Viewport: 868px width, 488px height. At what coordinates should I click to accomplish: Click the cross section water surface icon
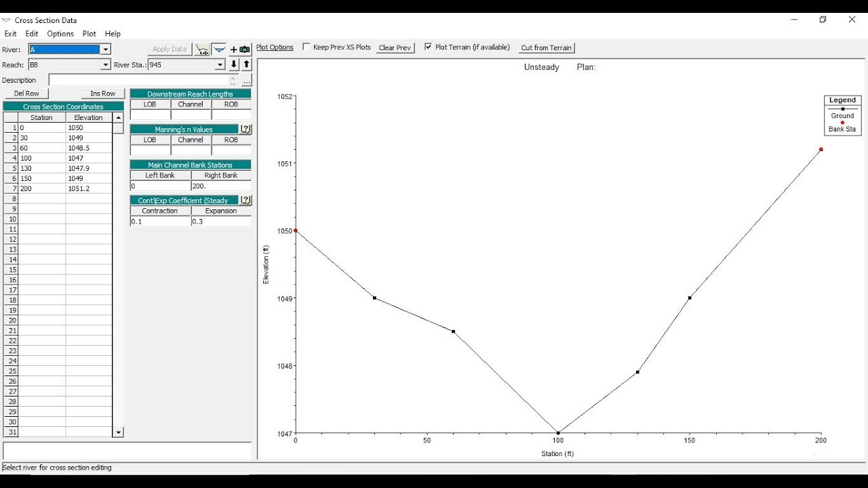coord(218,49)
